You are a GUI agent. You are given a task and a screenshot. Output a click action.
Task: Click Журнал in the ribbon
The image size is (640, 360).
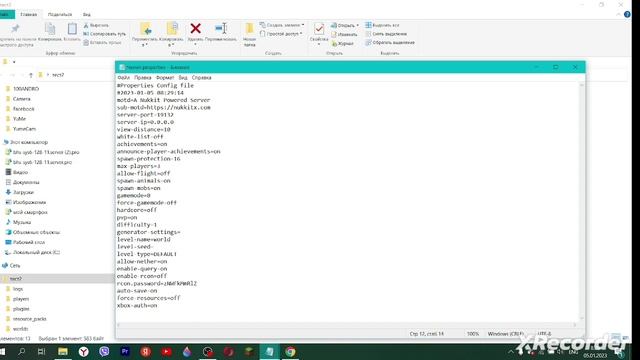[342, 43]
